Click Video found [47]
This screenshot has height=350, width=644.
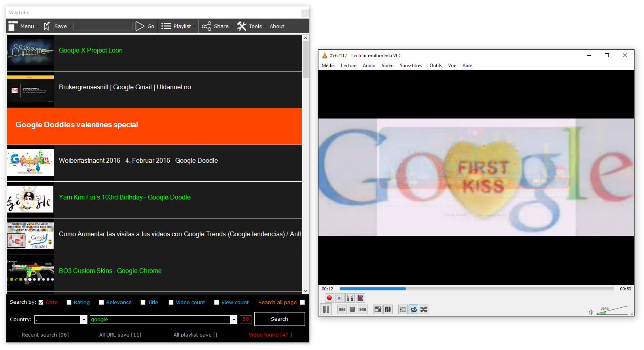point(270,335)
